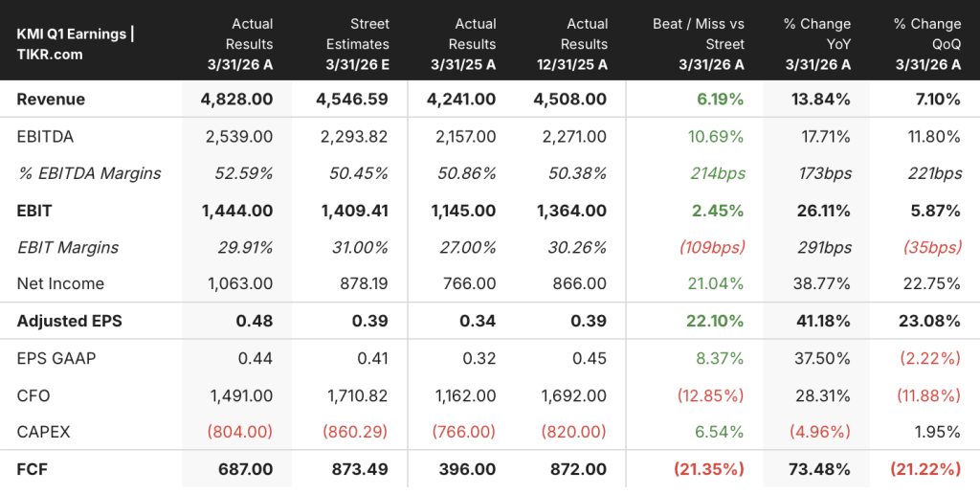
Task: Click the Net Income row label
Action: coord(60,283)
